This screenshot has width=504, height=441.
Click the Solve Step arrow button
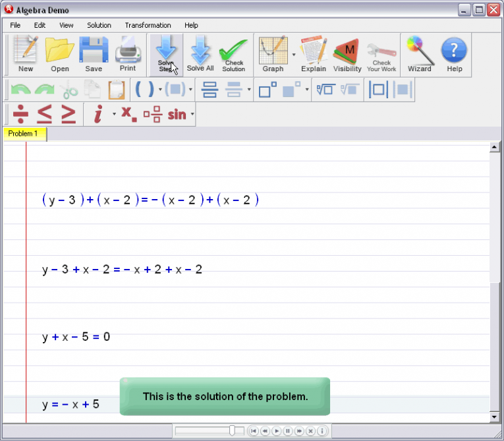166,55
